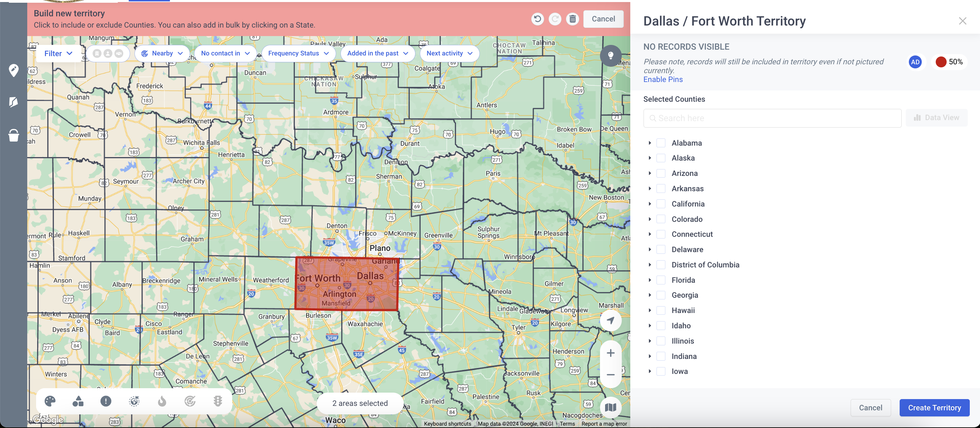
Task: Expand the Georgia counties arrow
Action: click(x=650, y=295)
